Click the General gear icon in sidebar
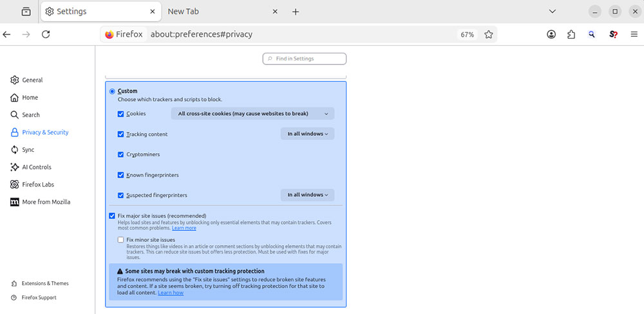The width and height of the screenshot is (644, 314). (15, 80)
